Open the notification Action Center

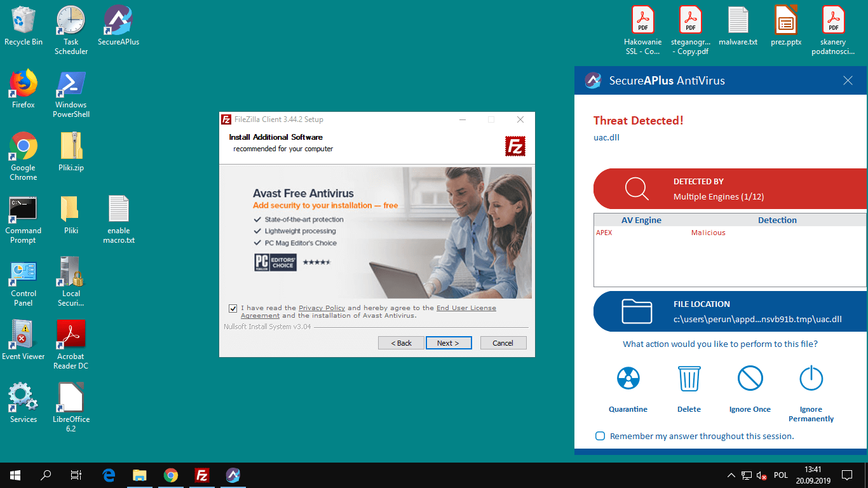(x=847, y=475)
